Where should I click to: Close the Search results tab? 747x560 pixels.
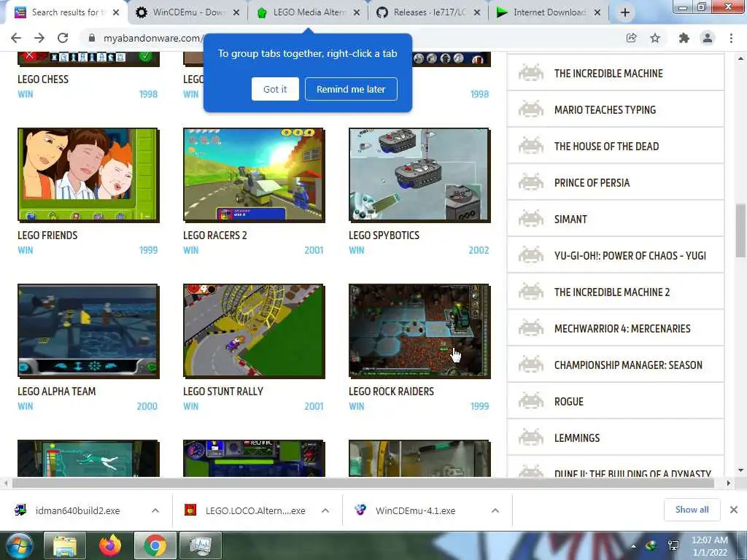coord(116,12)
